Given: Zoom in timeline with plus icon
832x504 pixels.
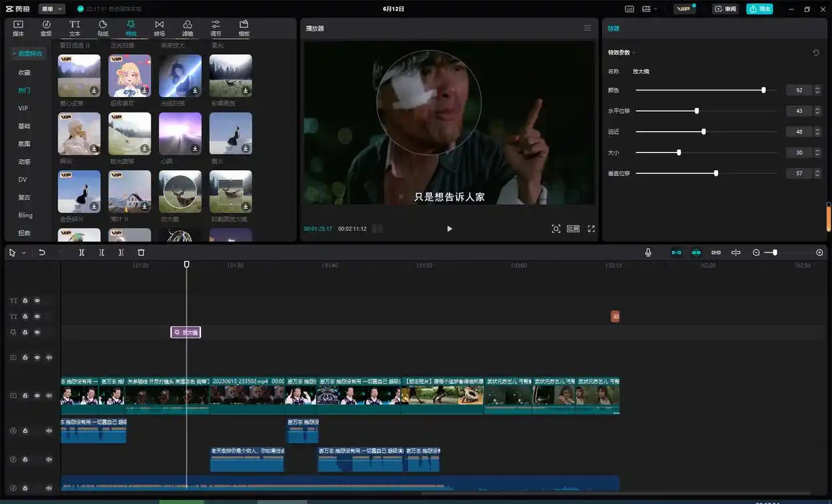Looking at the screenshot, I should 819,252.
